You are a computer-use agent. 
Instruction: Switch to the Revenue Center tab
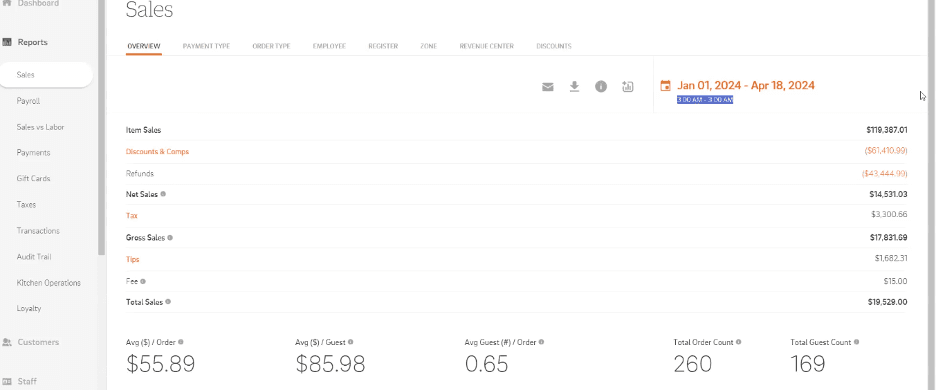tap(487, 46)
